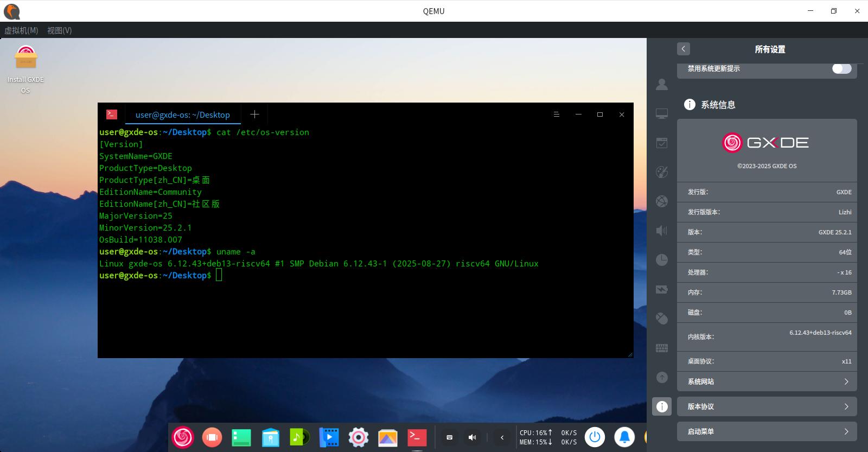Expand the 系统网站 row

point(767,381)
